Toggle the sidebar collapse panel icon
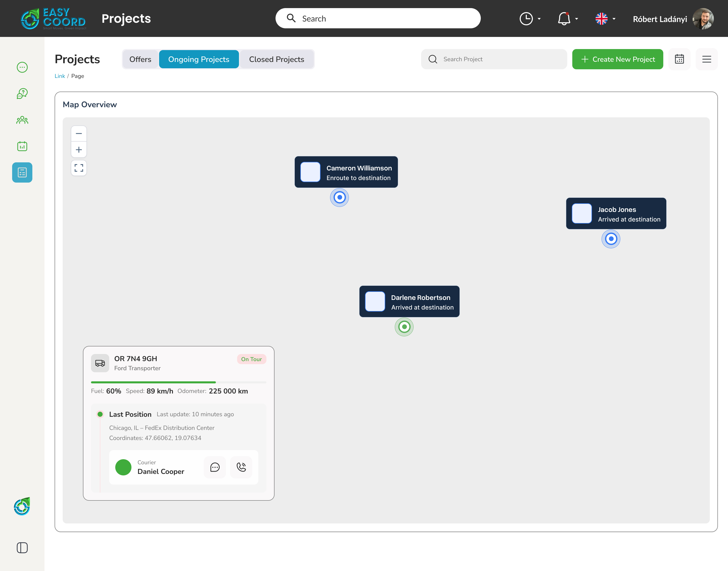Viewport: 728px width, 571px height. (22, 547)
